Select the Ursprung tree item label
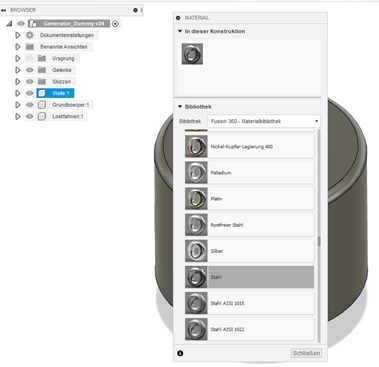379x367 pixels. [x=63, y=58]
